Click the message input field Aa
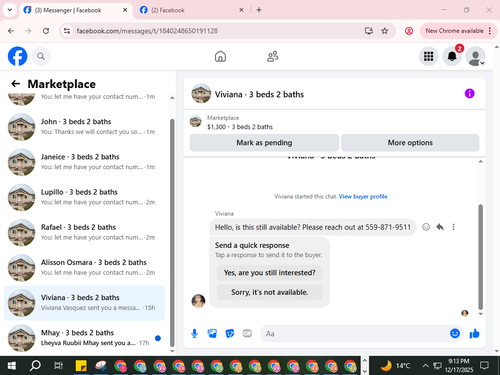 [x=355, y=334]
